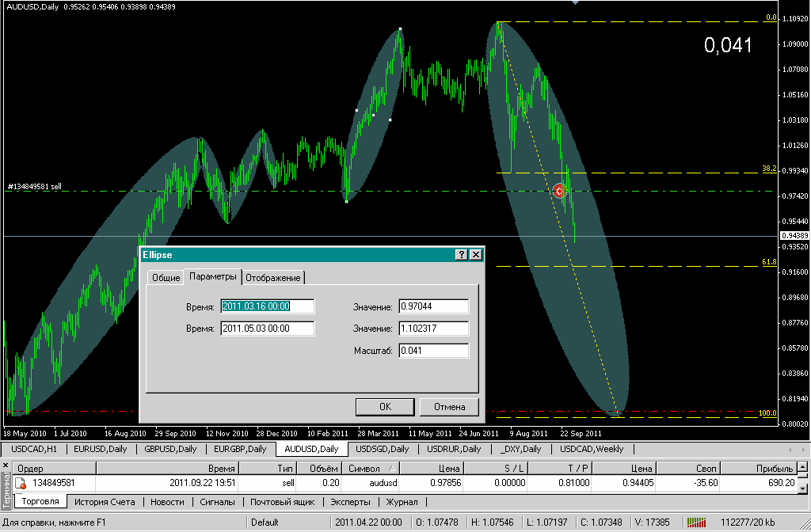Click the help question mark in Ellipse dialog
The image size is (811, 532).
(461, 255)
